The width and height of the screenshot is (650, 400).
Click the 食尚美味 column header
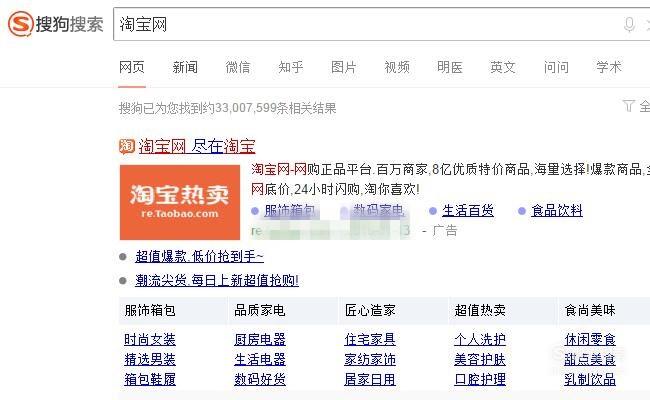590,310
